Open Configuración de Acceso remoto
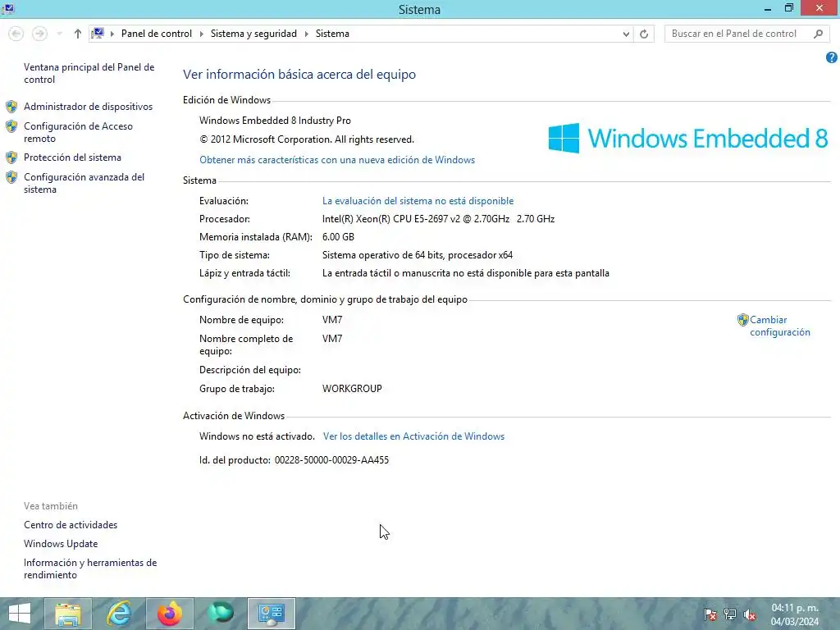This screenshot has width=840, height=630. [78, 132]
